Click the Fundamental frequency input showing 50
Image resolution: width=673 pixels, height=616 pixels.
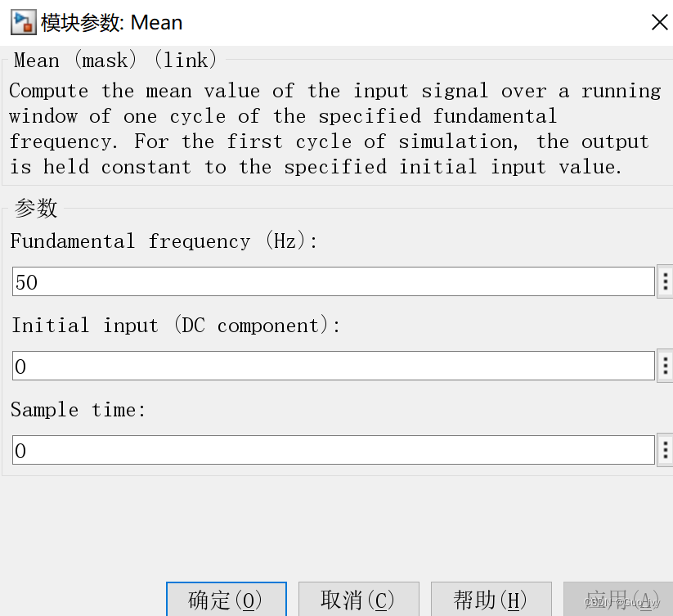[334, 281]
